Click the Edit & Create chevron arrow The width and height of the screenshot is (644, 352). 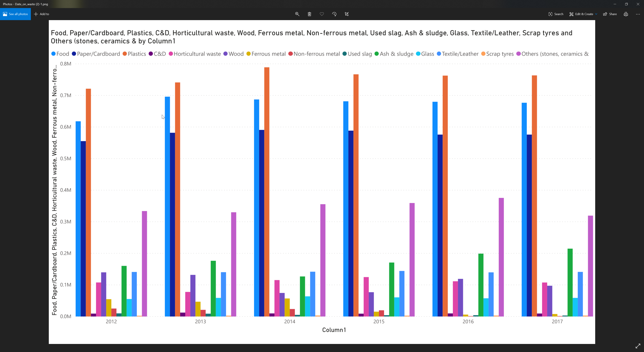596,14
